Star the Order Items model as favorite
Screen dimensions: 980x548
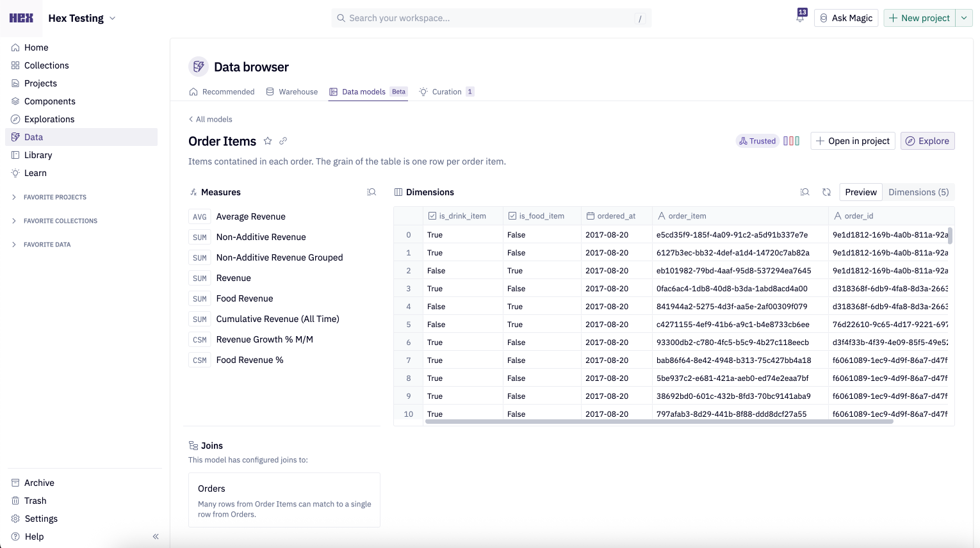pos(268,141)
